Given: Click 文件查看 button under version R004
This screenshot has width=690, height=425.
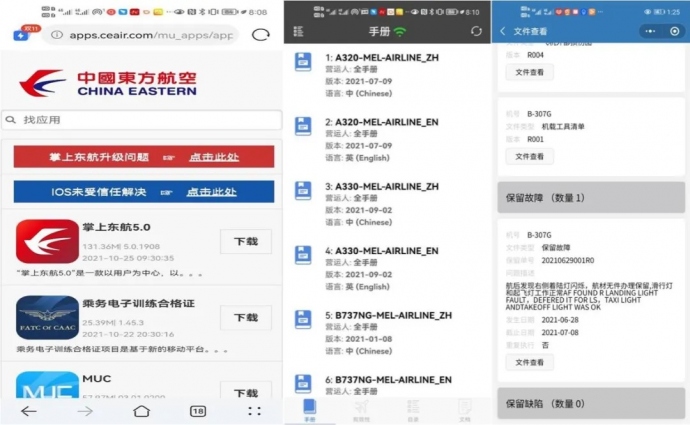Looking at the screenshot, I should point(529,72).
